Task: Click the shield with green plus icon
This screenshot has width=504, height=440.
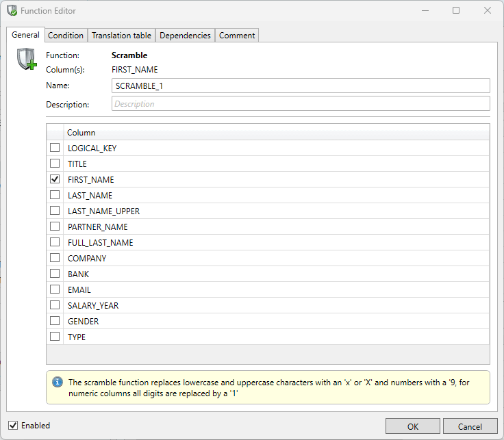Action: pos(27,59)
